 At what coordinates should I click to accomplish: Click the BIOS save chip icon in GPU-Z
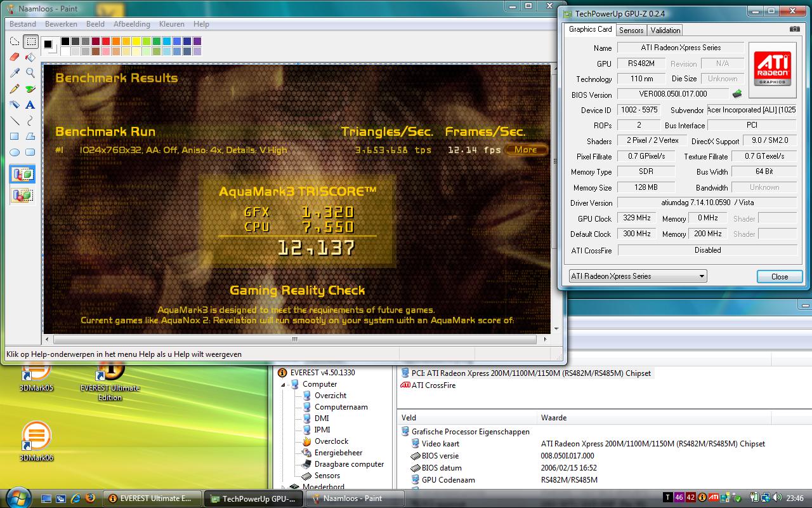tap(737, 94)
